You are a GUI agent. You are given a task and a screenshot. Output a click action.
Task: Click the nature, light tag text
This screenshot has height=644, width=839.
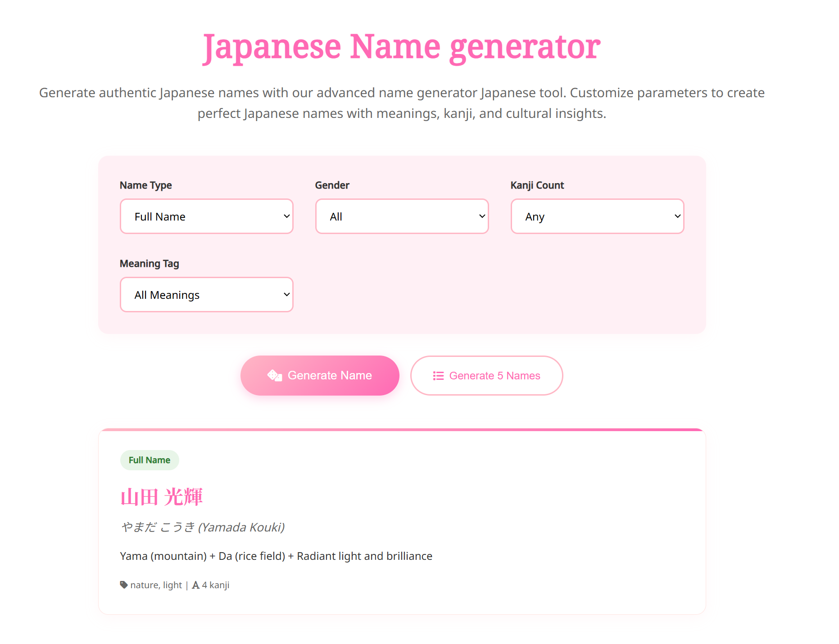click(x=156, y=584)
